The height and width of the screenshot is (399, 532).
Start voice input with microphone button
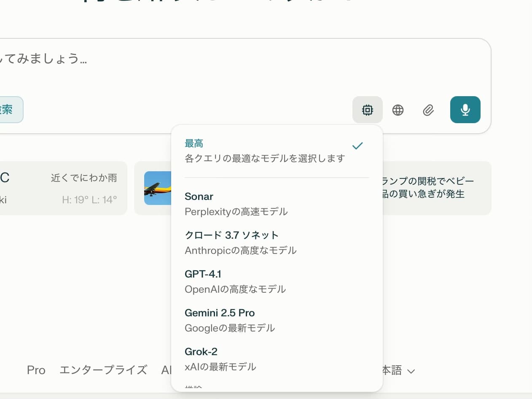[x=465, y=110]
